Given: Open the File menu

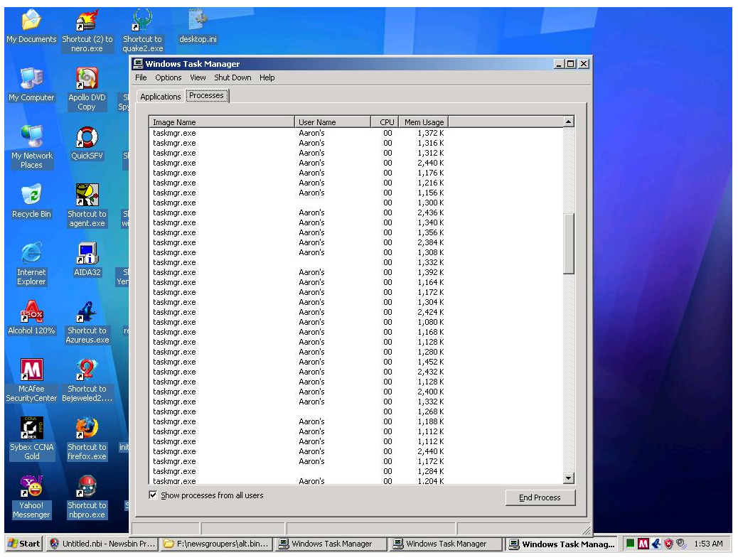Looking at the screenshot, I should tap(141, 77).
